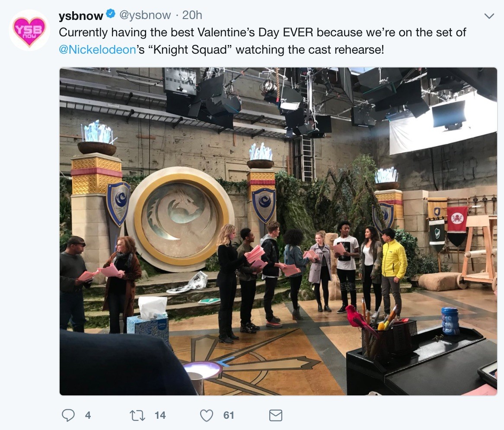Expand the tweet options chevron
This screenshot has width=504, height=430.
click(489, 16)
